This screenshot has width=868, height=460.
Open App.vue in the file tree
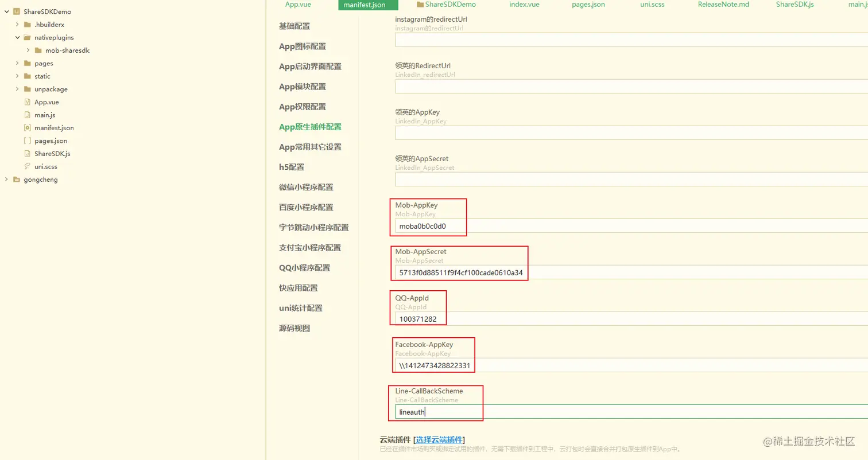tap(46, 102)
